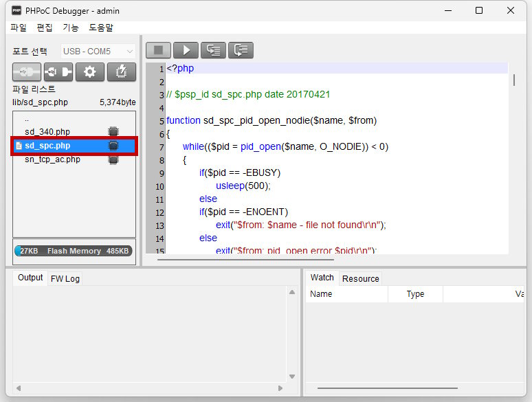Click the disconnect plug icon

58,72
